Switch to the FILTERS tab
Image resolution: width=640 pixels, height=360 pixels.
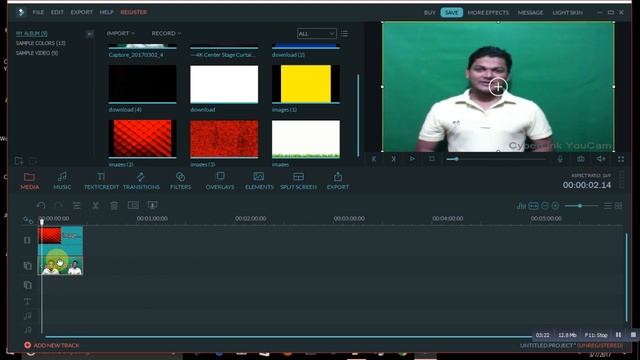tap(180, 181)
